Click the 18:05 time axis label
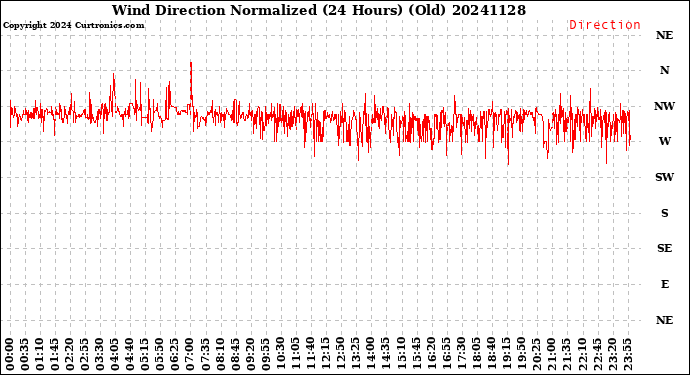 [476, 355]
